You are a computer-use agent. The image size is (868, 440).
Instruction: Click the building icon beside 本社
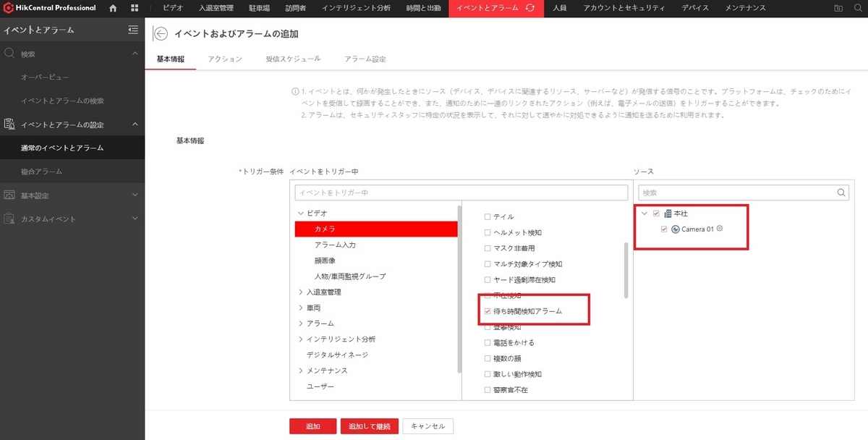coord(667,213)
